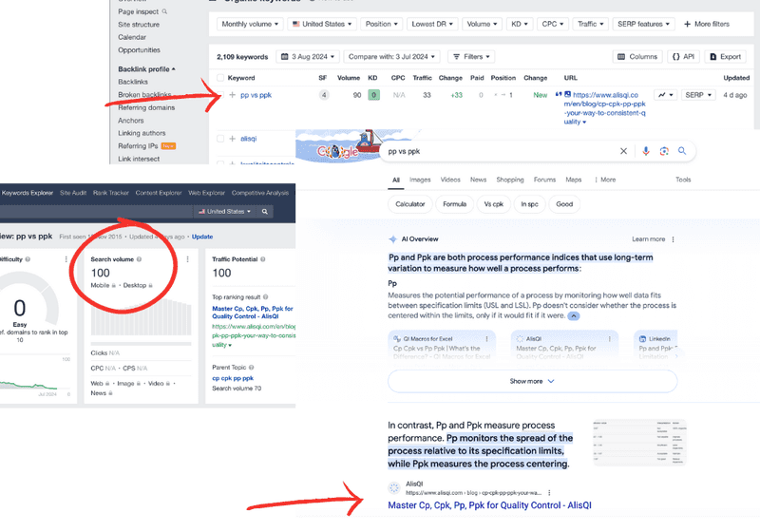Open the Master Cp, Cpk, Pp, Ppk result link

(489, 505)
